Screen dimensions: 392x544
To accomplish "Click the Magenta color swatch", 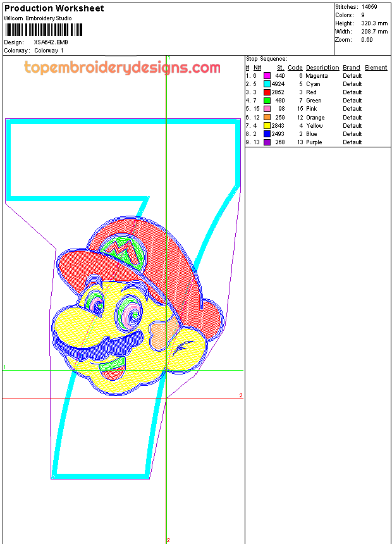I will pyautogui.click(x=267, y=76).
